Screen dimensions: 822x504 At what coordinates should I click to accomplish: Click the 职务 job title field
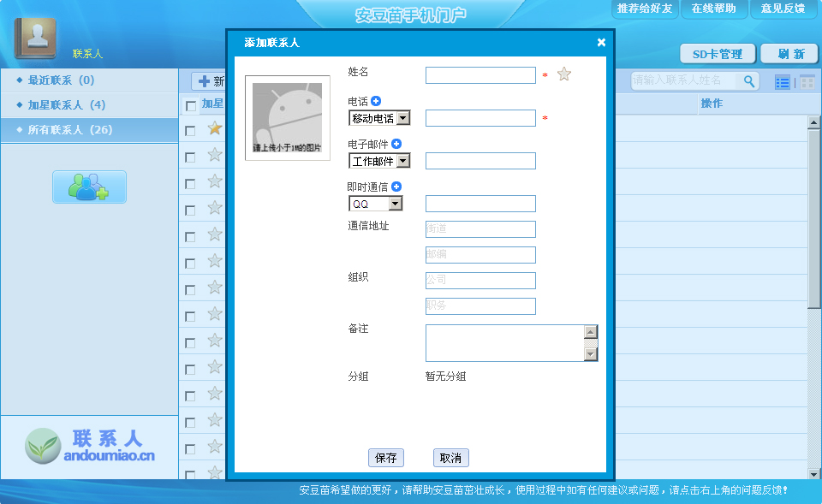(x=480, y=306)
